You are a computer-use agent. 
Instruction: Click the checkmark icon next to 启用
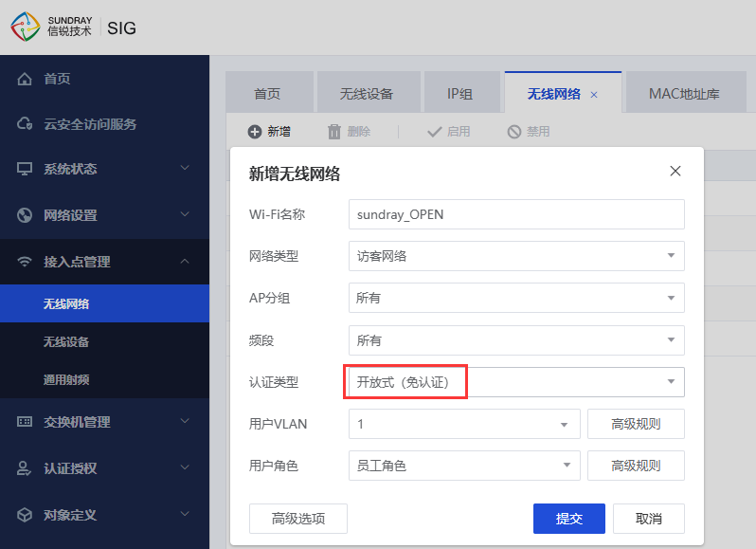435,132
